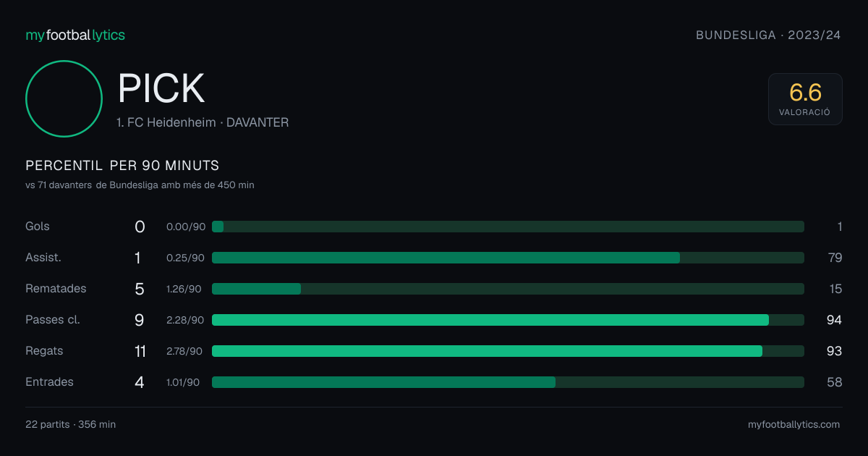This screenshot has height=456, width=868.
Task: Click the Assist. percentile value 79
Action: point(835,258)
